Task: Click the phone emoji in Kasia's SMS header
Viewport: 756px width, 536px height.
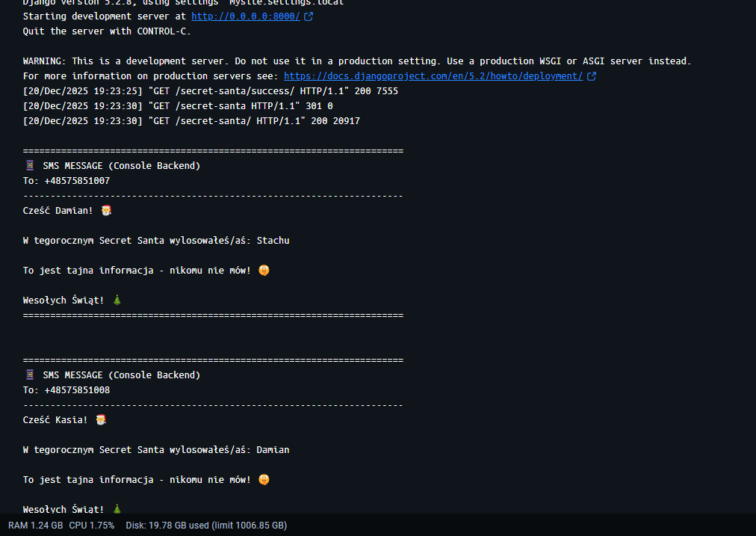Action: pyautogui.click(x=30, y=375)
